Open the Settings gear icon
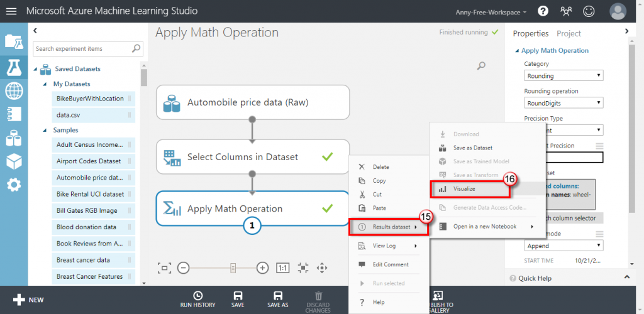644x314 pixels. click(14, 185)
